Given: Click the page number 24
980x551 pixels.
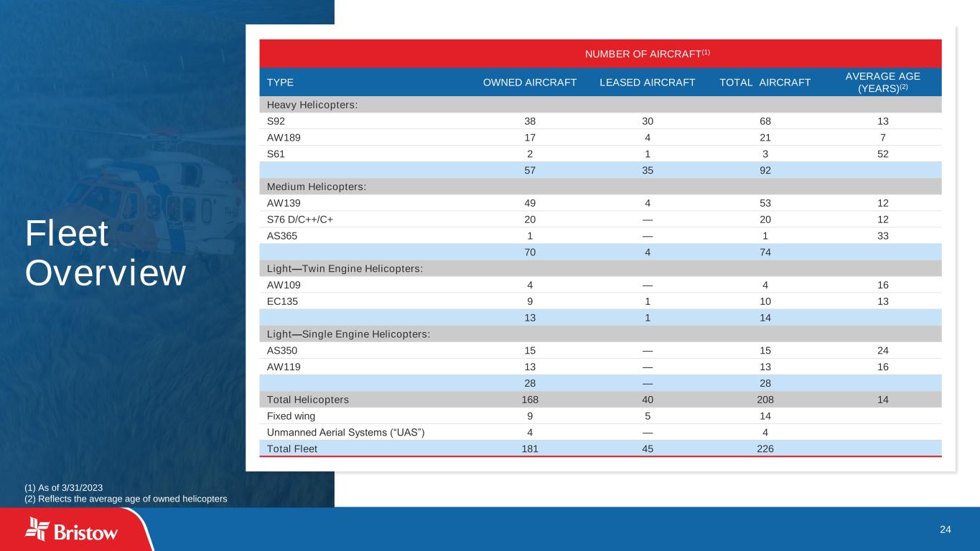Looking at the screenshot, I should coord(945,529).
